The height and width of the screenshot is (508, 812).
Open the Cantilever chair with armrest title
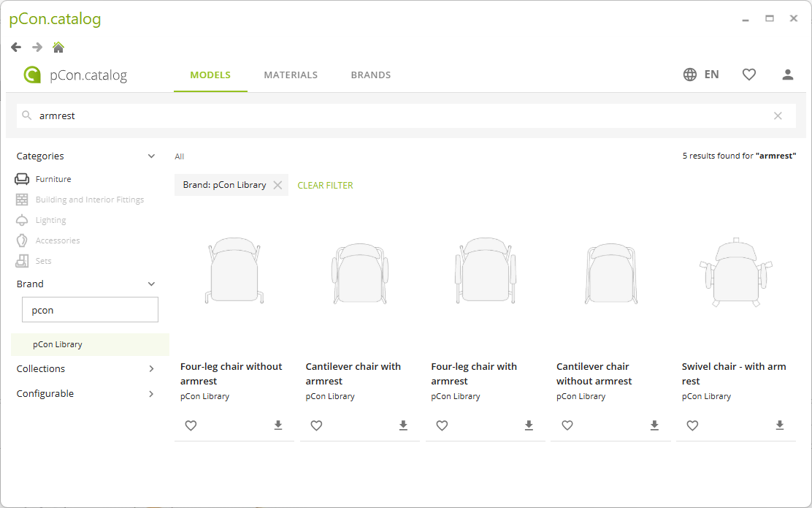[353, 374]
